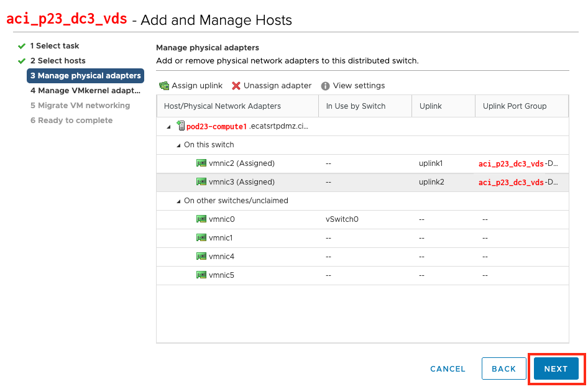Click the CANCEL button

448,368
